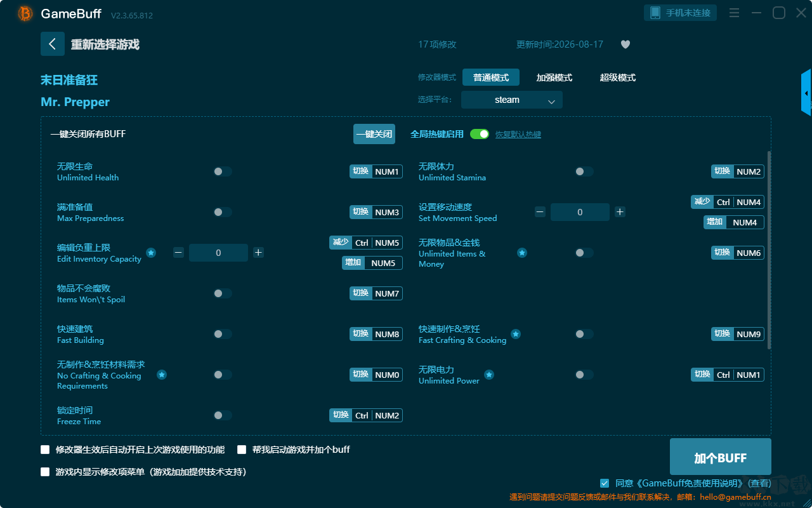Click NUM6 hotkey for Unlimited Items & Money

(738, 253)
